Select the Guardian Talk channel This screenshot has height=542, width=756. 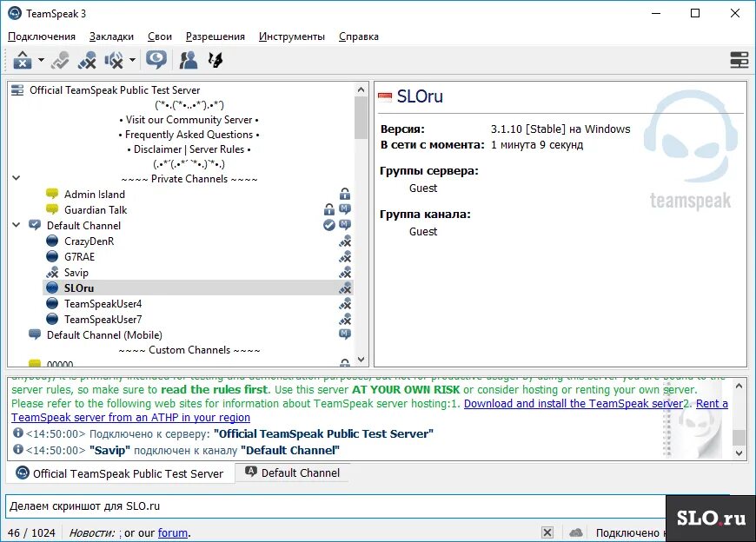tap(96, 210)
